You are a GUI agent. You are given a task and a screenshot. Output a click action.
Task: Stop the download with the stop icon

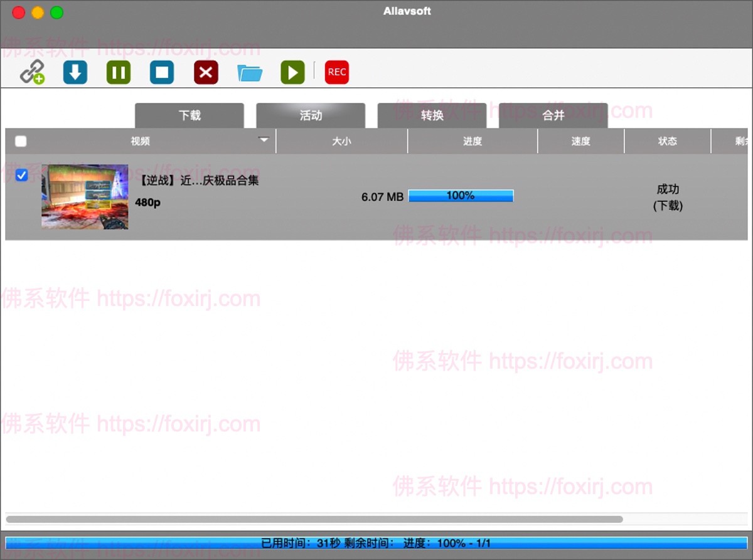pos(162,72)
